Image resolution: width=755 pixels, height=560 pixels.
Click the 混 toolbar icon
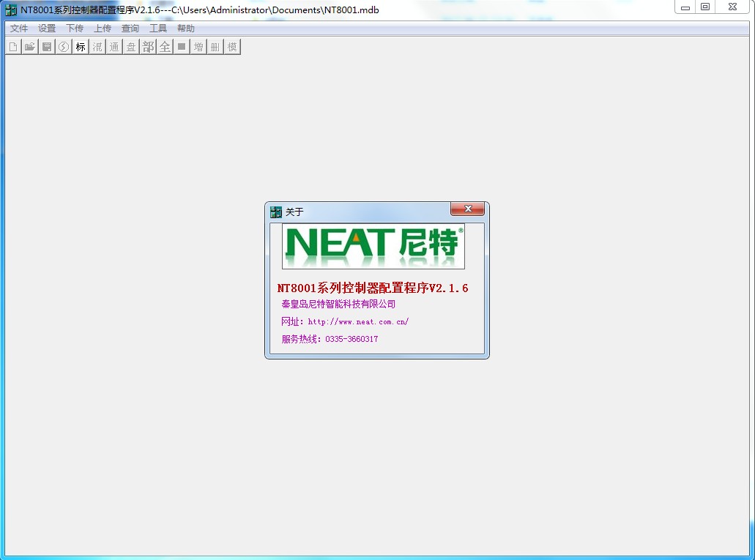pyautogui.click(x=97, y=46)
